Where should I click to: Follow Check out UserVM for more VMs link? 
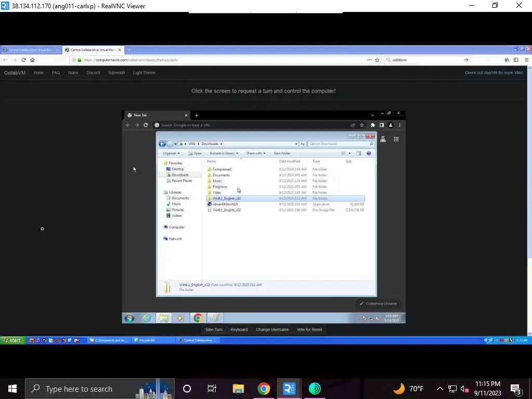(494, 73)
